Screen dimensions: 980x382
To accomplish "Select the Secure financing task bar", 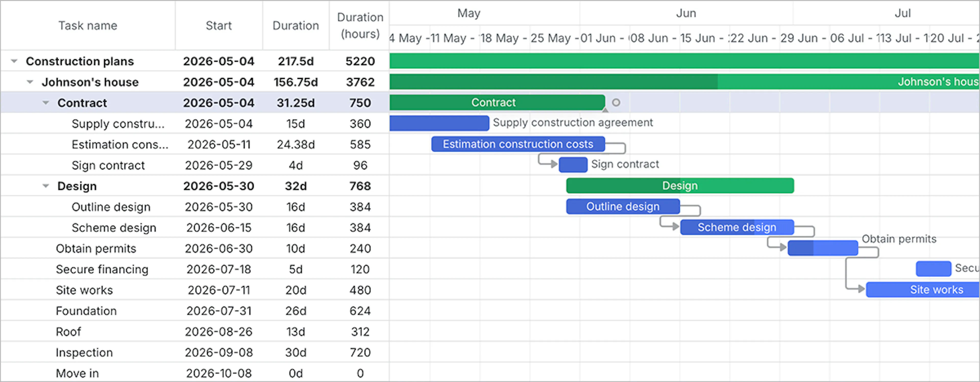I will (934, 269).
